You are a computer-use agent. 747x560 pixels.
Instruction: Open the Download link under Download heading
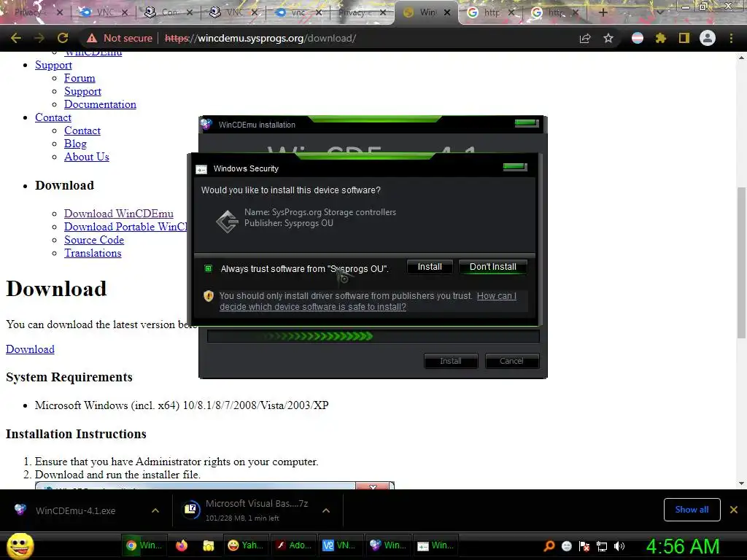[30, 349]
